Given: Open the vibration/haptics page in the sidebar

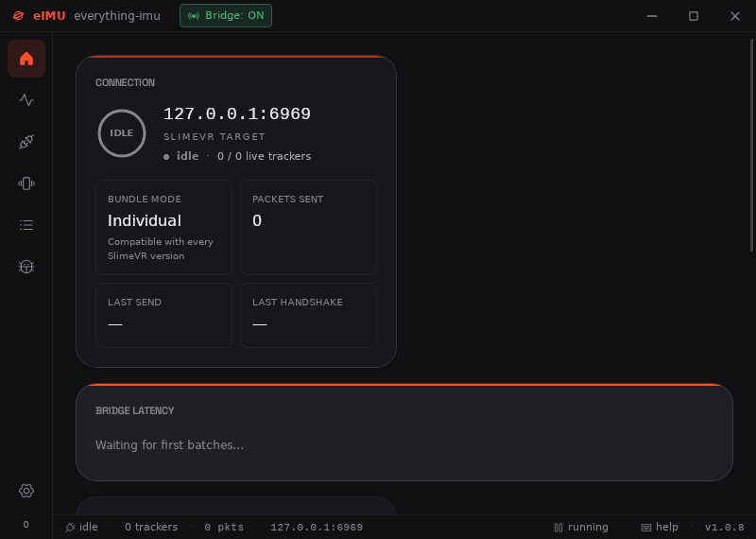Looking at the screenshot, I should point(26,183).
